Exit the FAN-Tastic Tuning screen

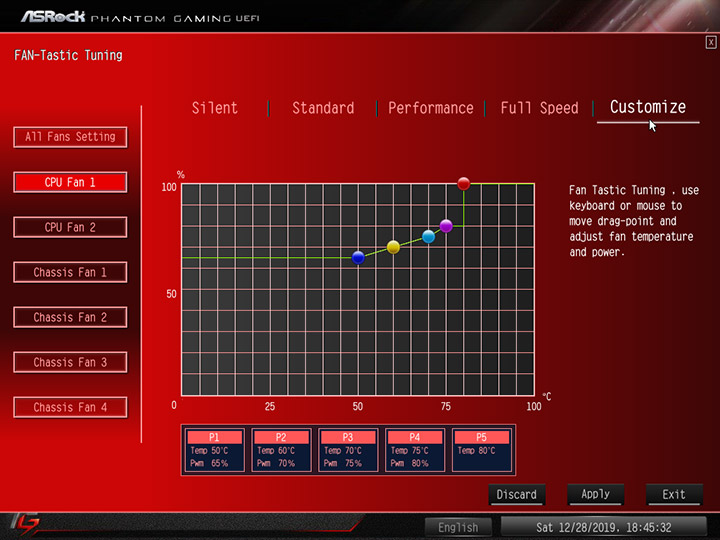(x=674, y=495)
